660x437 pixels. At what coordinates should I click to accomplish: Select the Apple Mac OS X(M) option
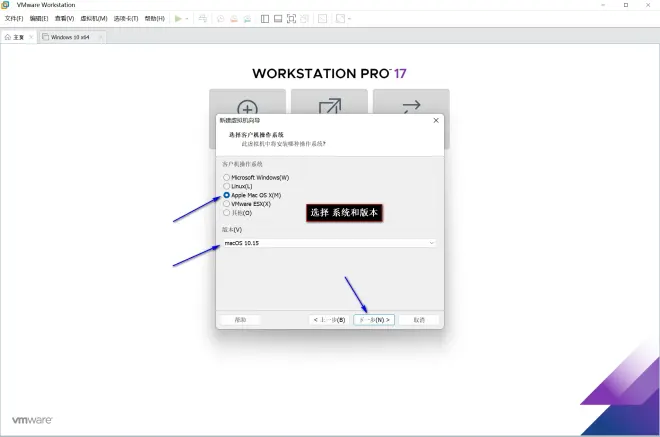pos(226,195)
